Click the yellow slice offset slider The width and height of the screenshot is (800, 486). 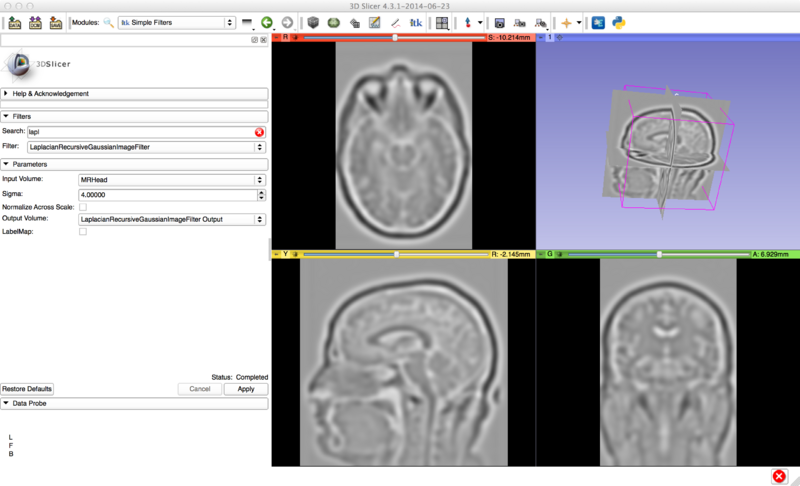(396, 254)
